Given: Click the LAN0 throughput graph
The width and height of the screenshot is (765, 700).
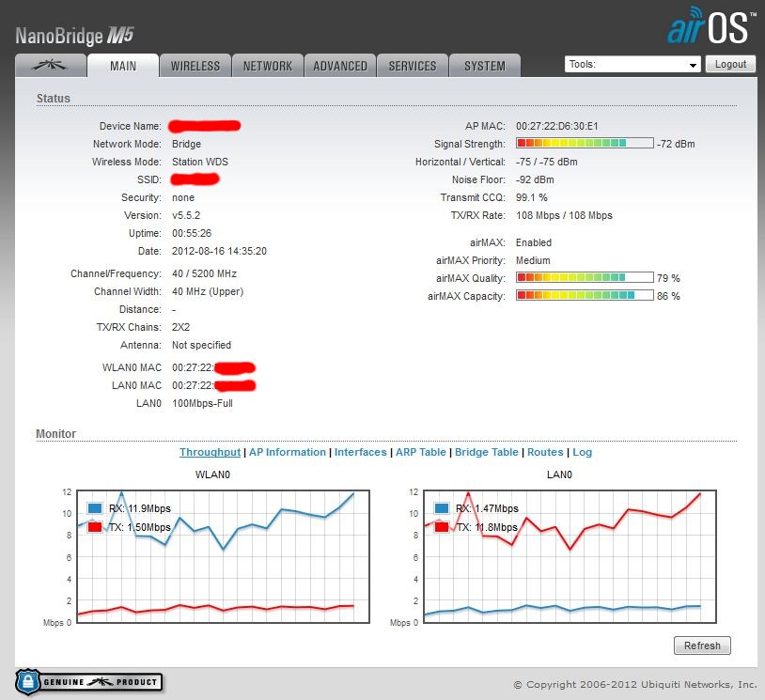Looking at the screenshot, I should pos(570,556).
